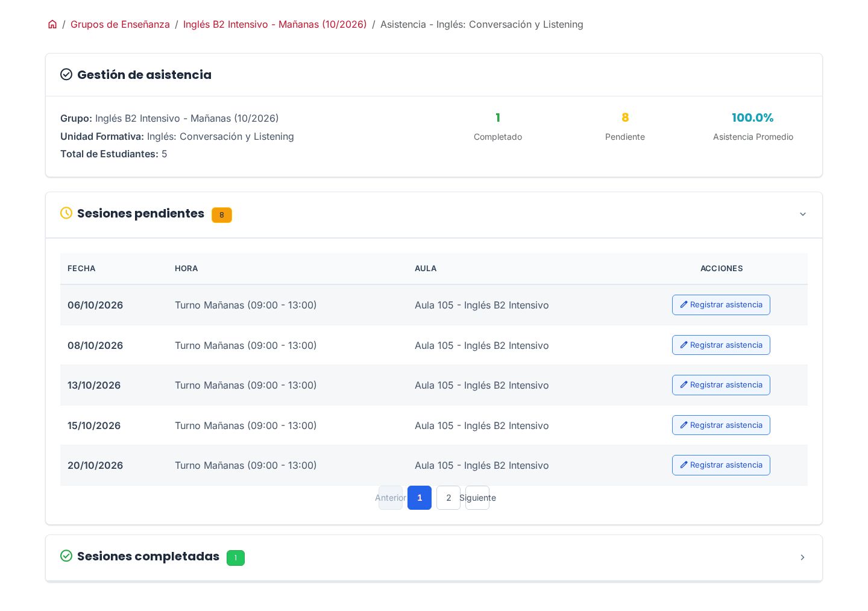The image size is (868, 611).
Task: Click the ACCIONES column header
Action: [x=722, y=269]
